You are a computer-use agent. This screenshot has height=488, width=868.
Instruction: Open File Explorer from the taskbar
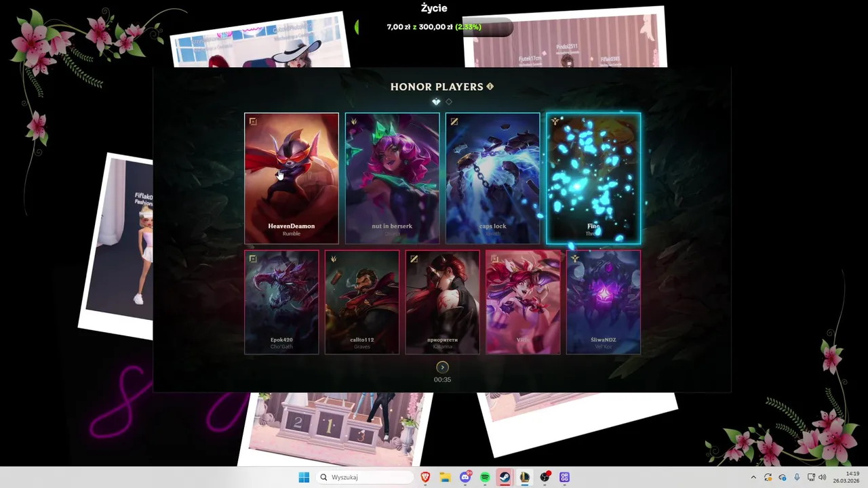(445, 477)
